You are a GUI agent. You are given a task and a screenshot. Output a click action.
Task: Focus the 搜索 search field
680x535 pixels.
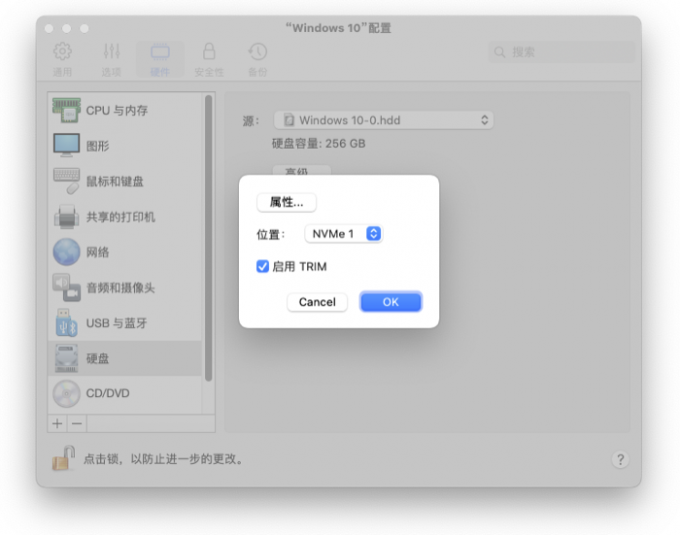click(562, 52)
